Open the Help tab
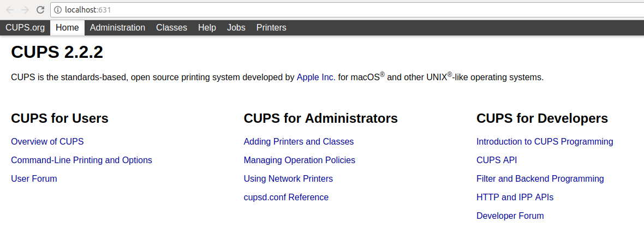The width and height of the screenshot is (644, 245). tap(207, 27)
